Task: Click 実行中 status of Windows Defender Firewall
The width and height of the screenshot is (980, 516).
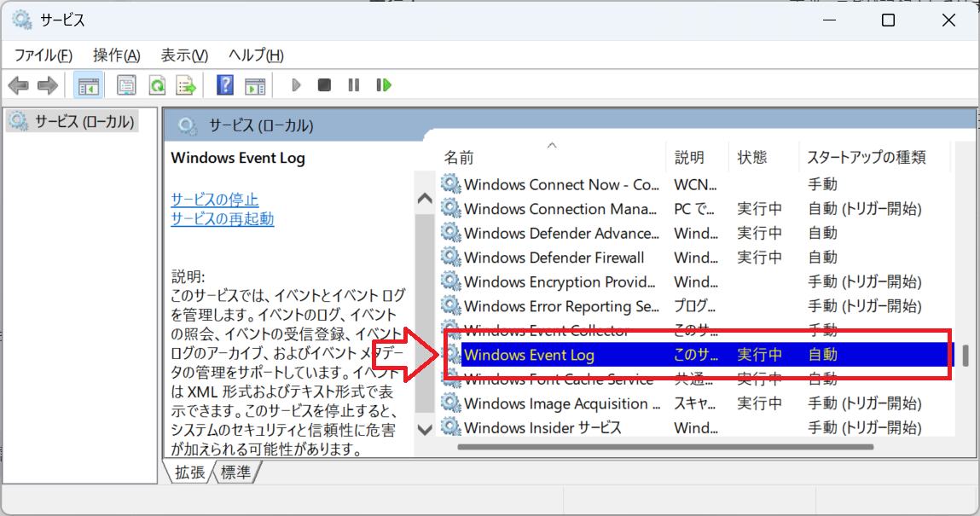Action: (x=759, y=258)
